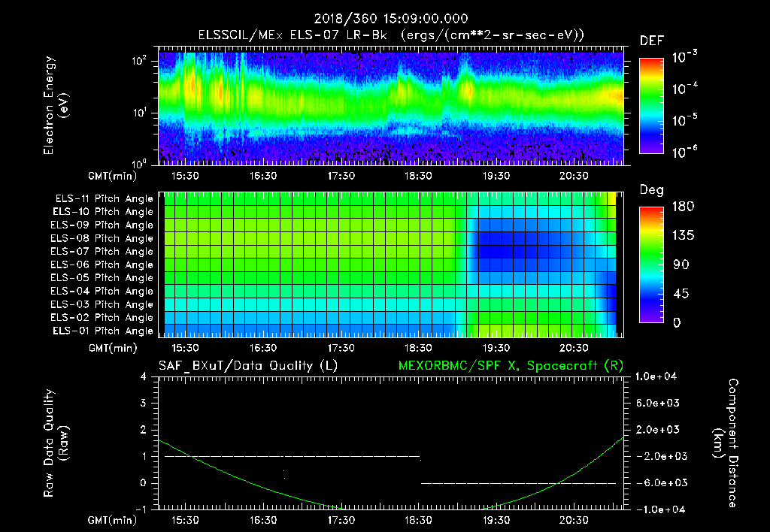Click the data quality line at level 0
The height and width of the screenshot is (532, 770).
point(518,483)
